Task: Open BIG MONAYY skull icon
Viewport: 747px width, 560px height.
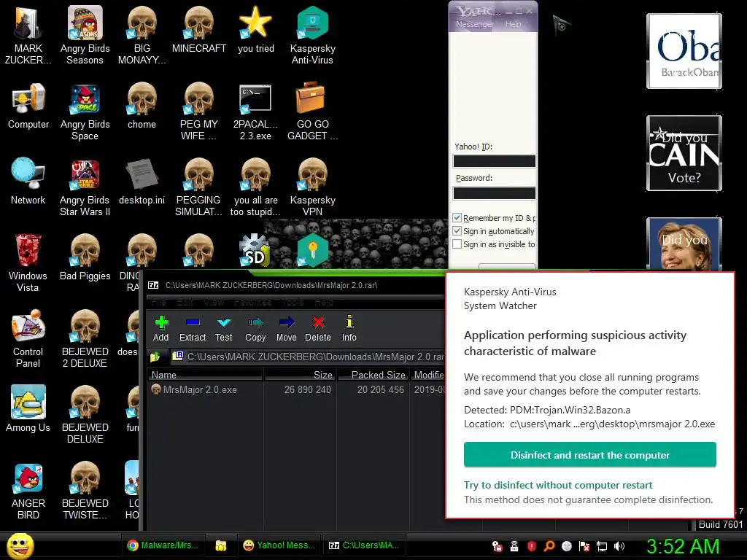Action: [142, 35]
